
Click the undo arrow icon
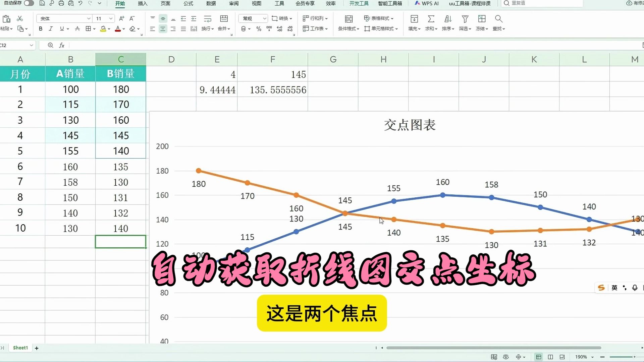coord(80,3)
